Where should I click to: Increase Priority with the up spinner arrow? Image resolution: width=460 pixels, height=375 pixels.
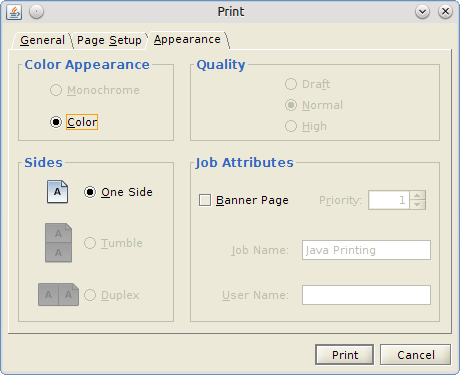pyautogui.click(x=417, y=195)
